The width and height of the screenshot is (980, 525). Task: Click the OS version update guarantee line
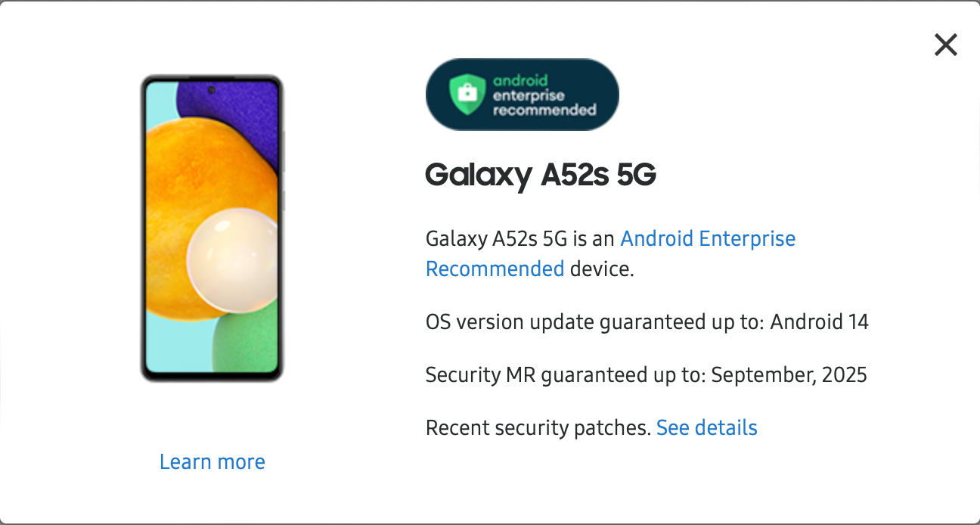(647, 322)
